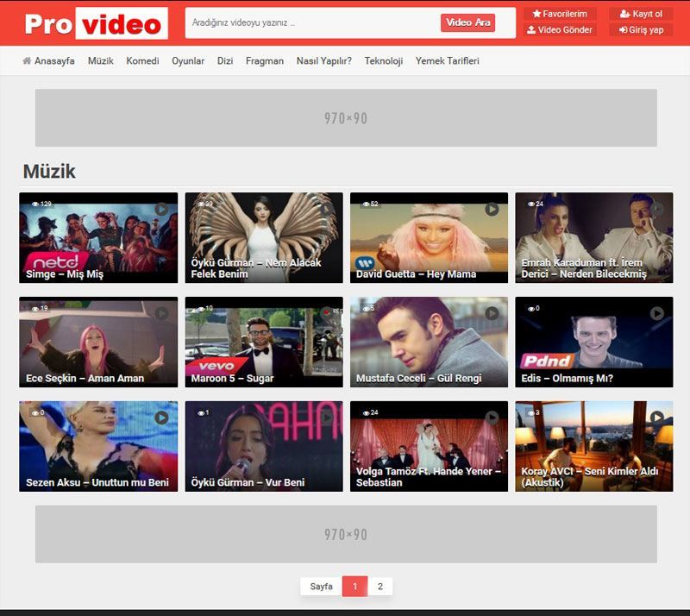
Task: Click the view-count eye icon on David Guetta – Hey Mama
Action: [x=366, y=204]
